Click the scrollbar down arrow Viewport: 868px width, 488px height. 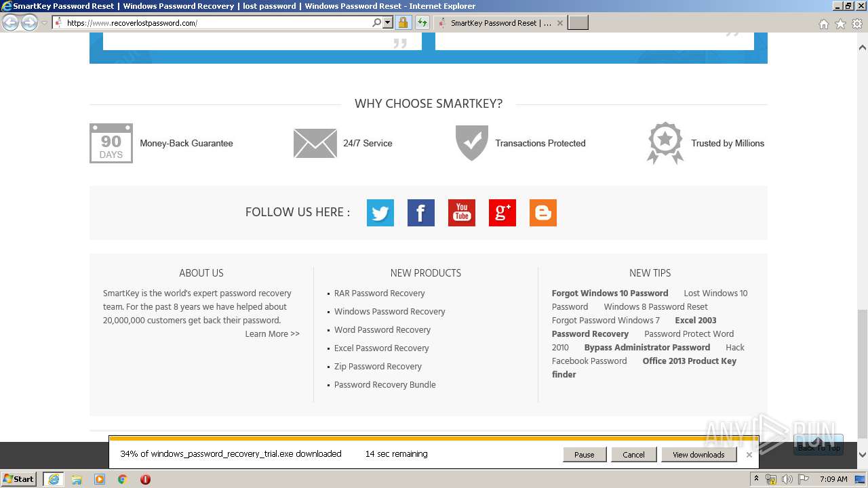coord(863,455)
